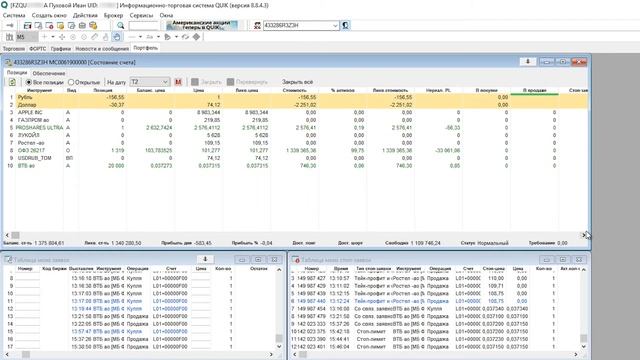Click the green refresh icon in account window
The image size is (640, 360).
pyautogui.click(x=12, y=82)
